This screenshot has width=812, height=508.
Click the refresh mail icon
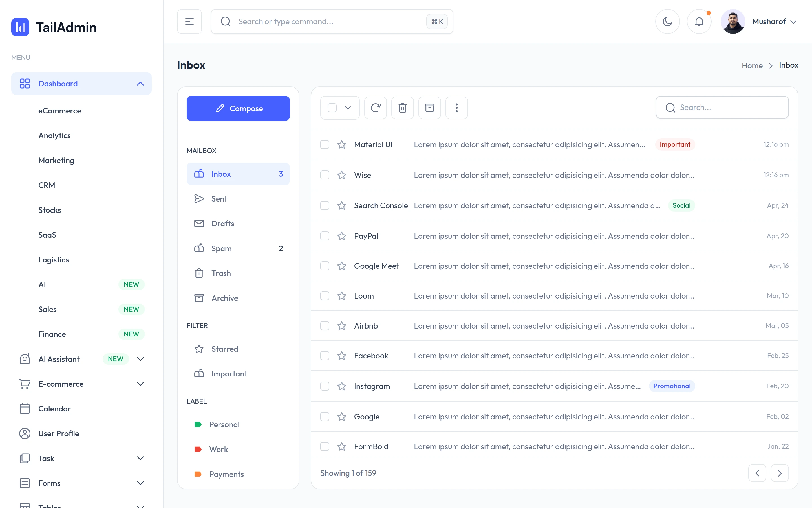click(x=376, y=108)
